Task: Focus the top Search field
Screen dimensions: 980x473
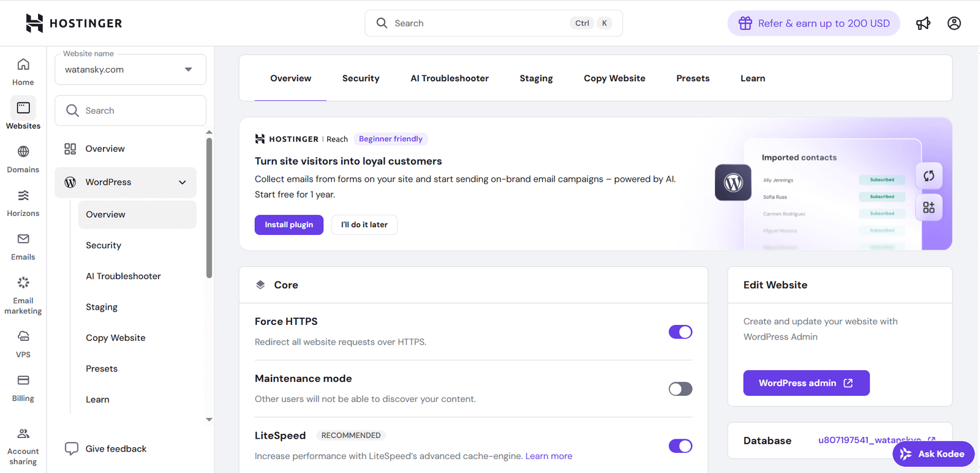Action: point(494,23)
